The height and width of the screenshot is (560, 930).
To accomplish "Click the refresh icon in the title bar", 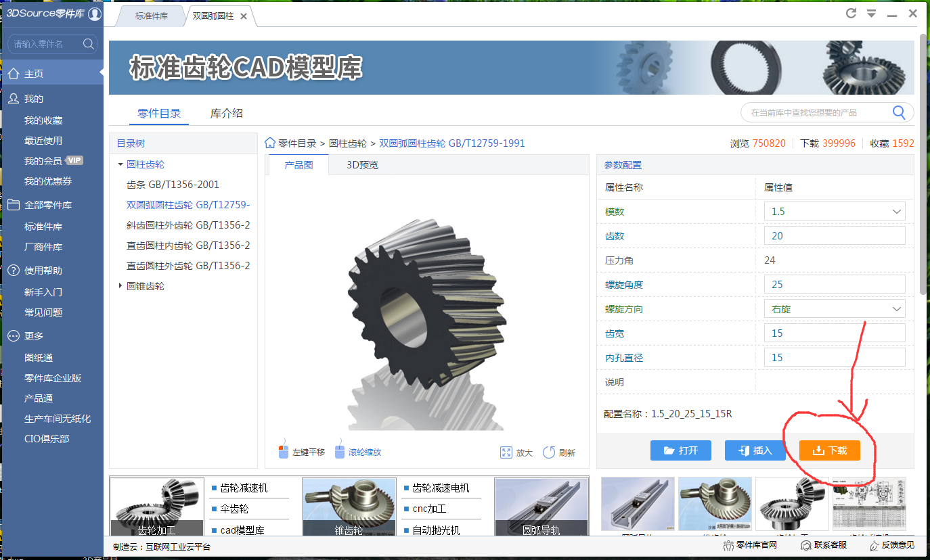I will click(x=851, y=14).
